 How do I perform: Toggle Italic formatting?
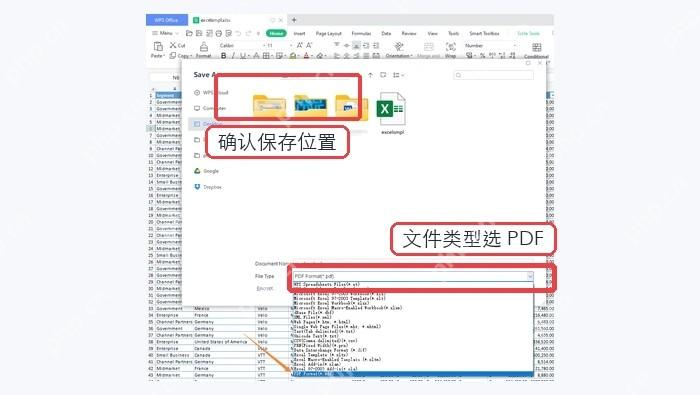point(233,56)
